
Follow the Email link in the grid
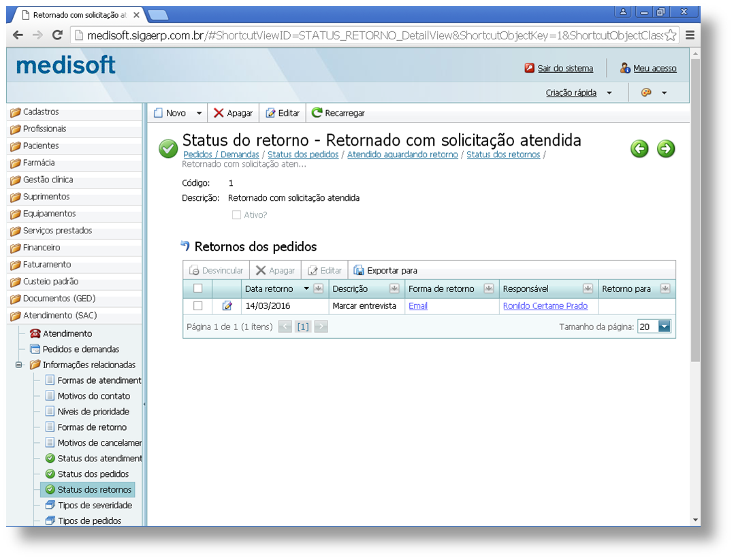click(418, 306)
